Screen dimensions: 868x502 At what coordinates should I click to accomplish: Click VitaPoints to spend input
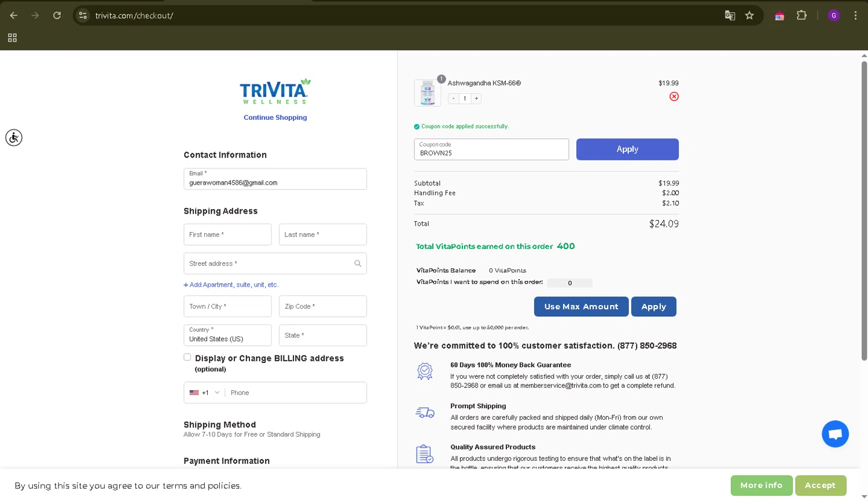point(570,283)
